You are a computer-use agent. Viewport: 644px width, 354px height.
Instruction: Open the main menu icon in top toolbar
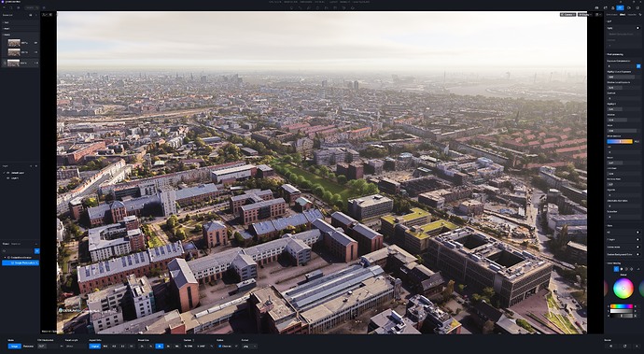(4, 7)
